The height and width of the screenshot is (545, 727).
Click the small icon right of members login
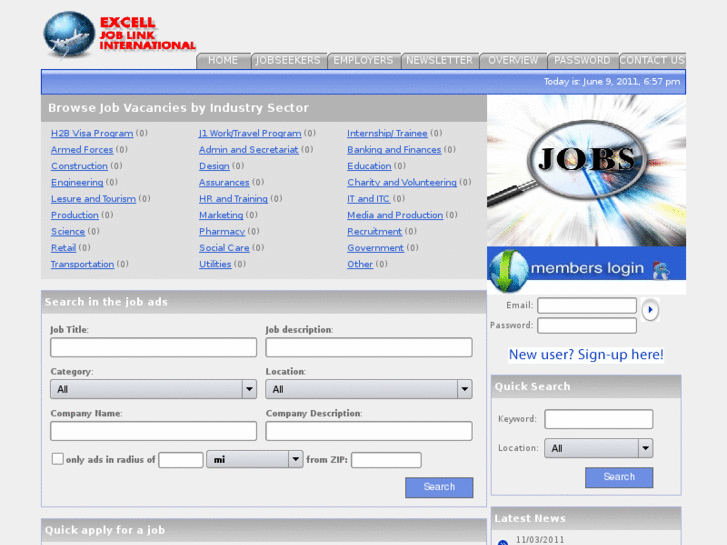click(660, 269)
